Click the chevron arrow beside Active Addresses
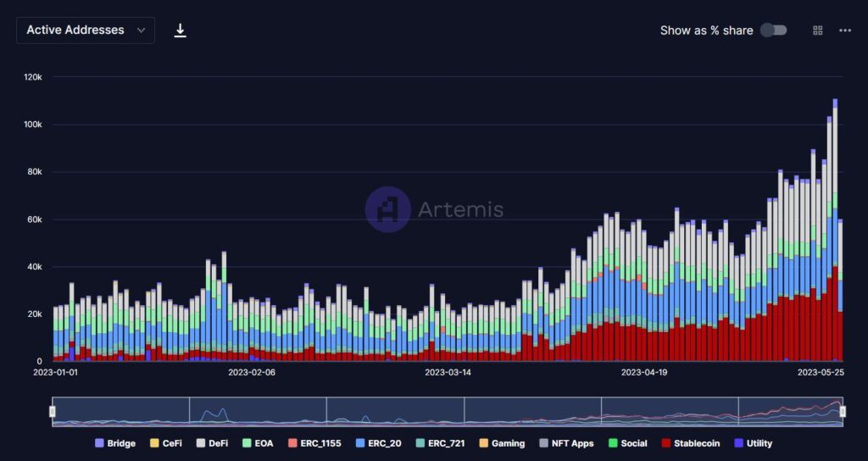The image size is (868, 461). point(141,31)
